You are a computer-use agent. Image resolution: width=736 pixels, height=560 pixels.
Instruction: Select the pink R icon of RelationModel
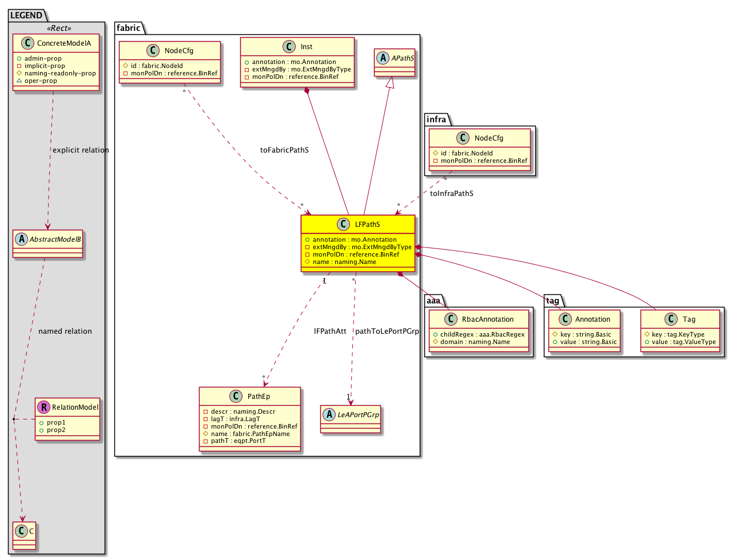[43, 407]
